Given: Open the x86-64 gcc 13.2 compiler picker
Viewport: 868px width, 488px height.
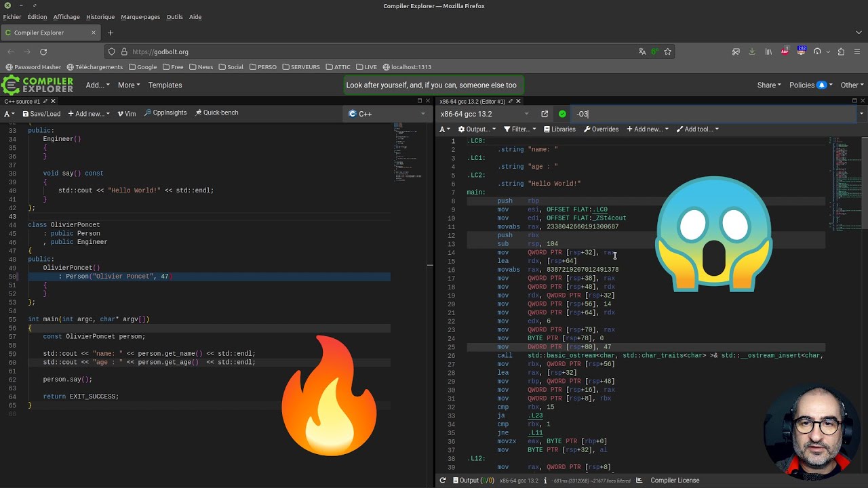Looking at the screenshot, I should 485,114.
